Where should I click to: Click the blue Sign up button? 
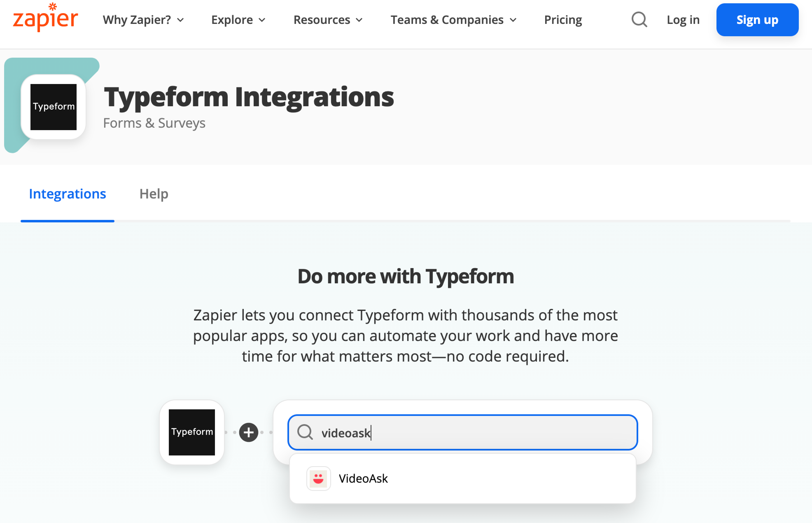pyautogui.click(x=757, y=20)
